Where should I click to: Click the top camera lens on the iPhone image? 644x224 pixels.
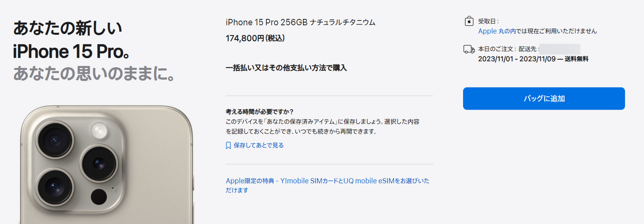55,141
